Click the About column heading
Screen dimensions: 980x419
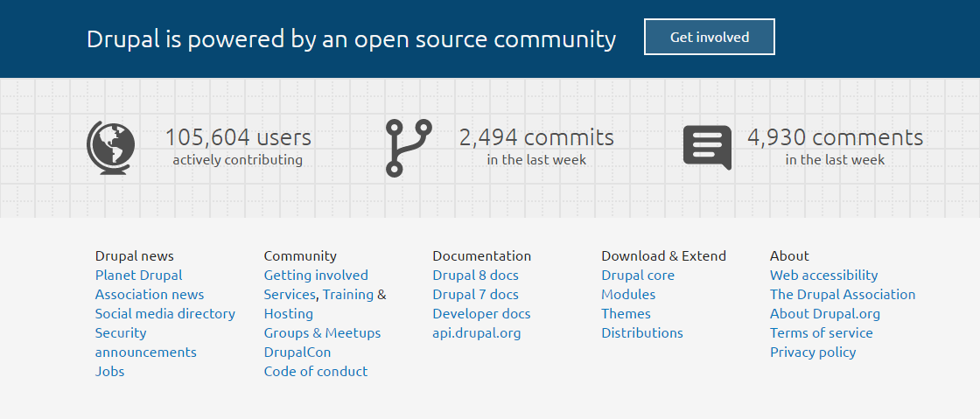coord(789,256)
